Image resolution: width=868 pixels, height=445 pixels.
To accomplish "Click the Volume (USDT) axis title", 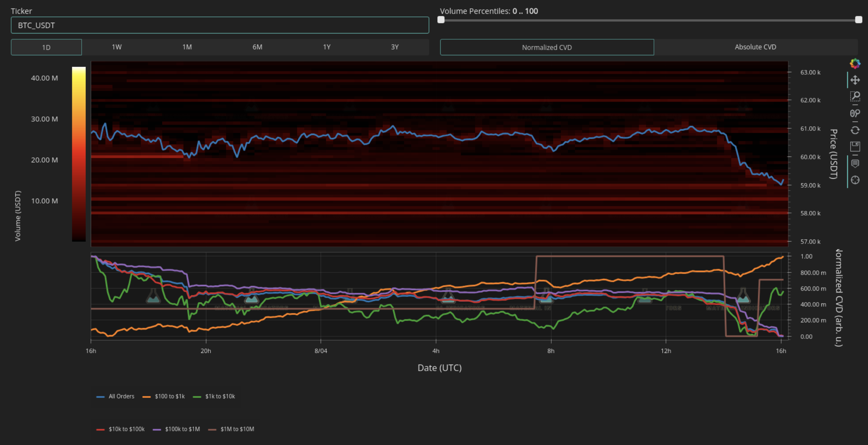I will pyautogui.click(x=18, y=216).
